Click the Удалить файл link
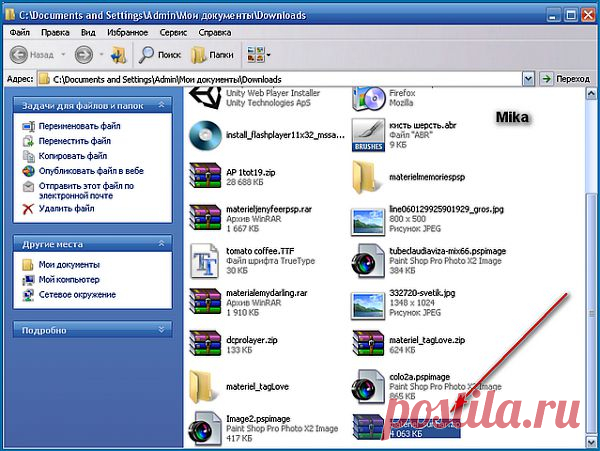600x451 pixels. coord(67,209)
